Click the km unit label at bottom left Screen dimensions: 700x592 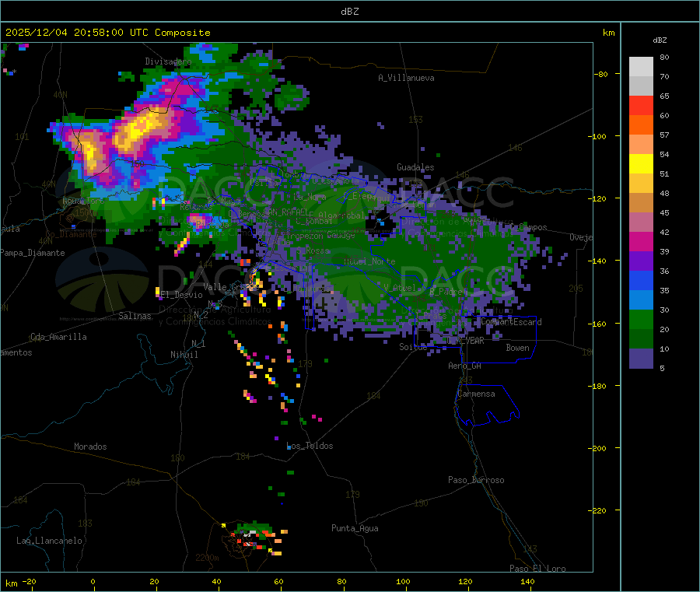click(11, 583)
